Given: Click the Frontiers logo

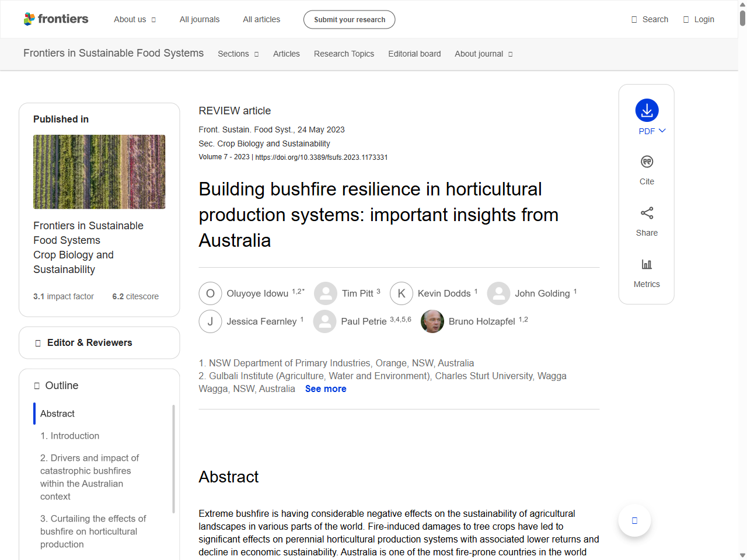Looking at the screenshot, I should point(56,19).
